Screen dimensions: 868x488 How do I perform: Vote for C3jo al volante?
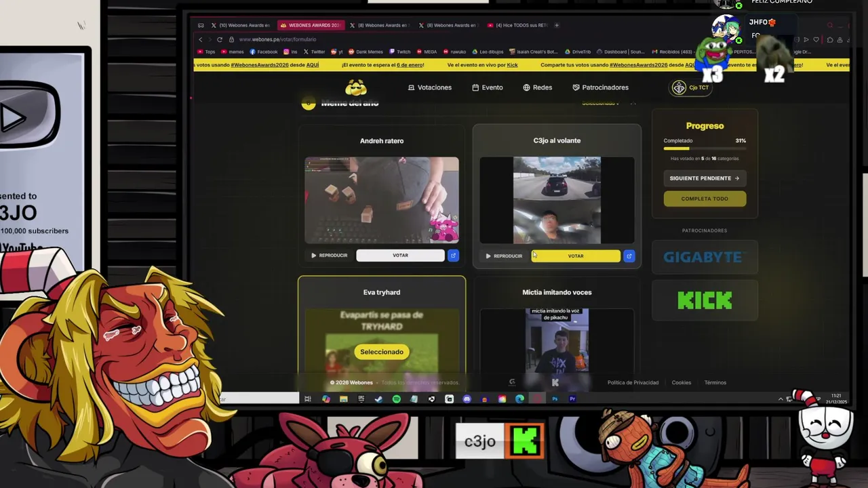point(575,256)
